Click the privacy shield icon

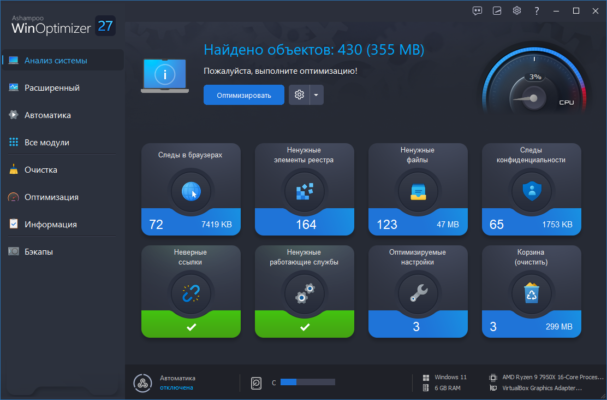click(532, 191)
